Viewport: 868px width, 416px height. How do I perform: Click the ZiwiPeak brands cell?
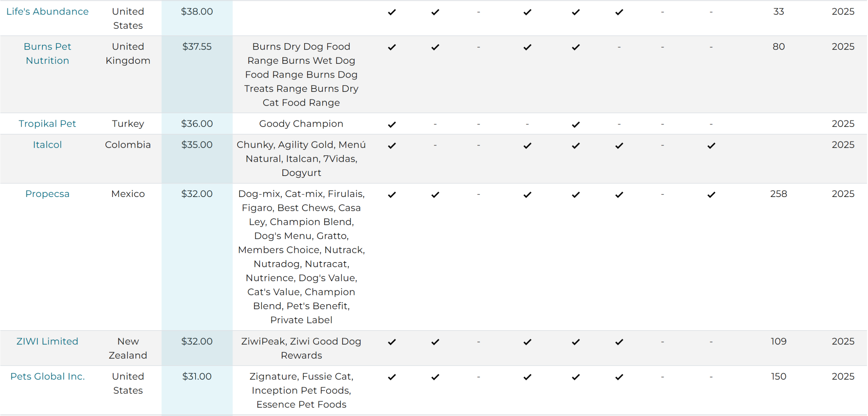point(301,348)
